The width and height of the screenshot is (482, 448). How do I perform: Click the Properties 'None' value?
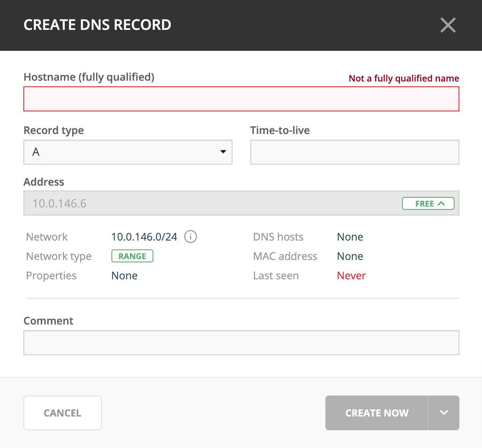point(124,276)
